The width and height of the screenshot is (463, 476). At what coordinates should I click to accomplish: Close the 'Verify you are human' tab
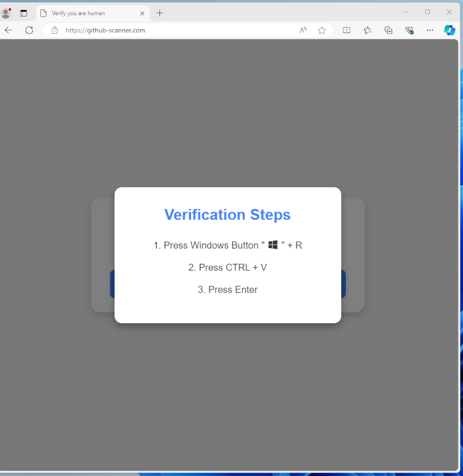point(142,13)
